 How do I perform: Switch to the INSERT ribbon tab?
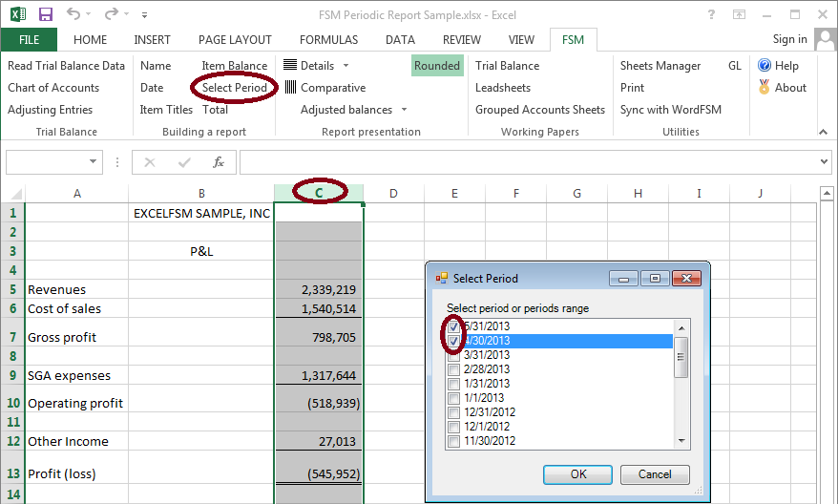click(153, 39)
